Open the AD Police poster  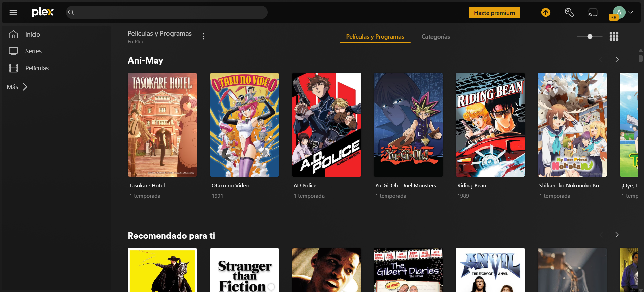tap(327, 125)
